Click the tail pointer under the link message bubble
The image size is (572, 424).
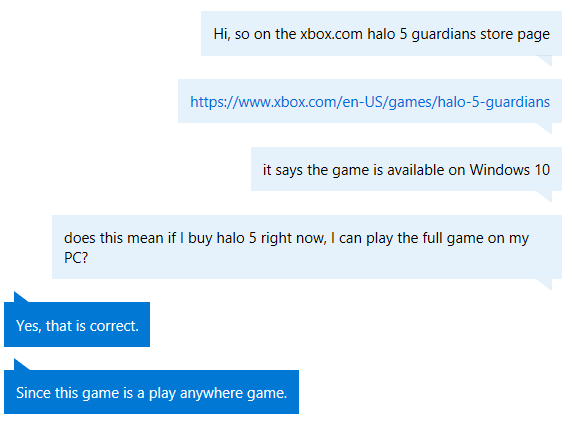click(x=544, y=128)
